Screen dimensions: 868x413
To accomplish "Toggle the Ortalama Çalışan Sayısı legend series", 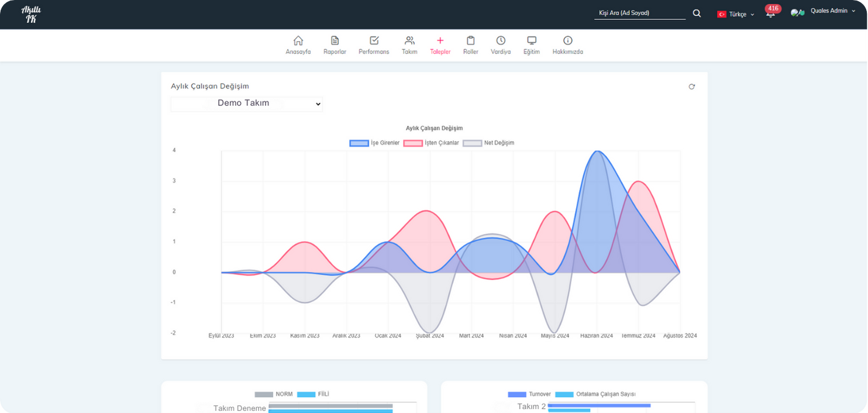I will (x=595, y=394).
